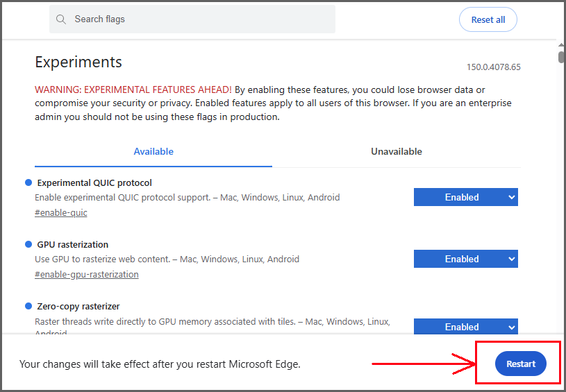Image resolution: width=566 pixels, height=392 pixels.
Task: Click the 'Use GPU to rasterize web content' description
Action: tap(167, 259)
